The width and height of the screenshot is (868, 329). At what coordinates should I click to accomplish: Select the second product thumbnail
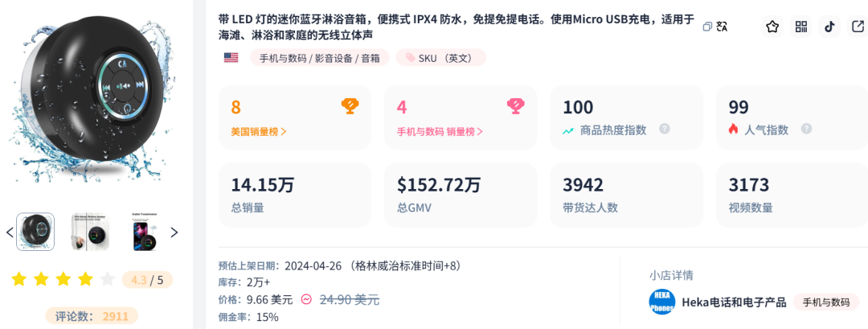coord(89,232)
